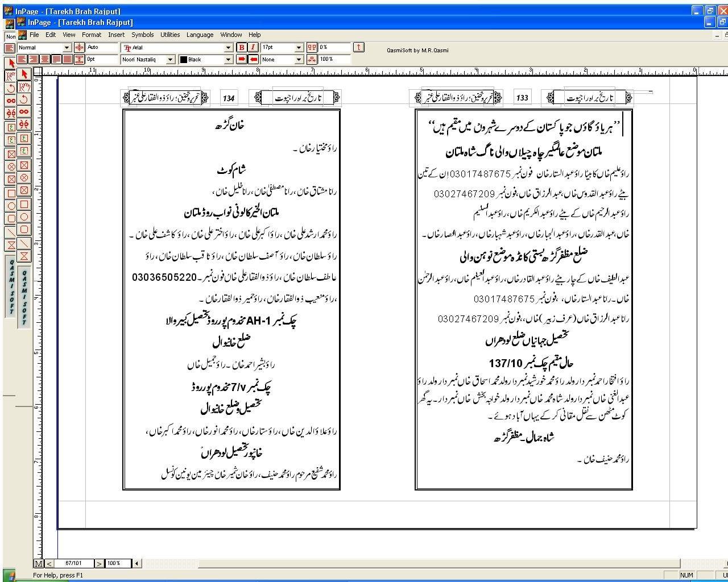The image size is (728, 582).
Task: Open the Black text color dropdown
Action: tap(229, 59)
